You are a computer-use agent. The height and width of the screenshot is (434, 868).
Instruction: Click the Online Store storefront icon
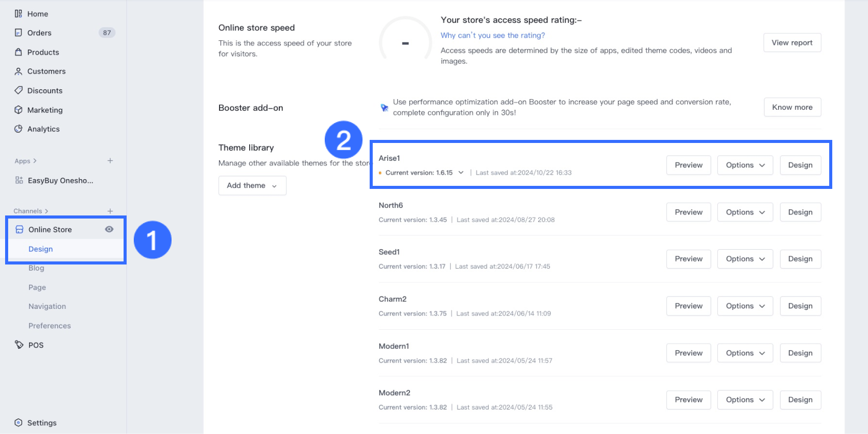pos(19,229)
